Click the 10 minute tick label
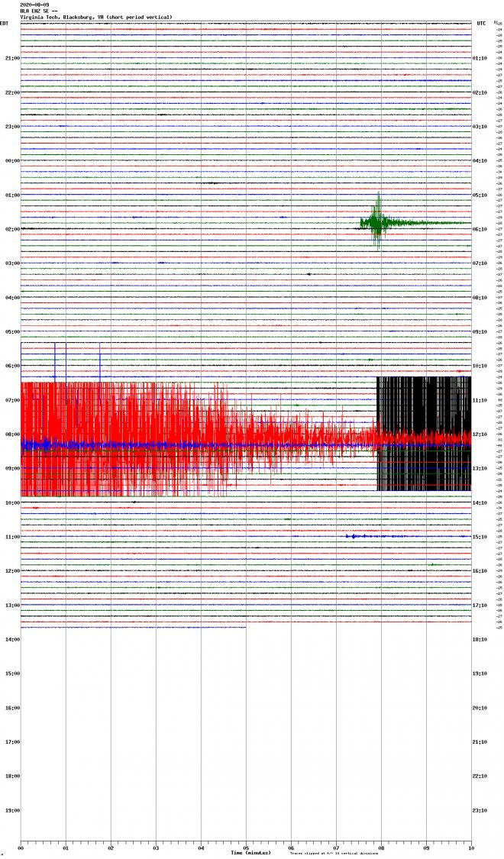 470,848
